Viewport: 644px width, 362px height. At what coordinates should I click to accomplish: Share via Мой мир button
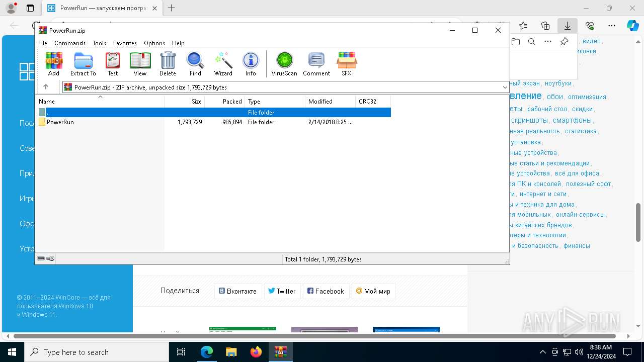tap(373, 291)
